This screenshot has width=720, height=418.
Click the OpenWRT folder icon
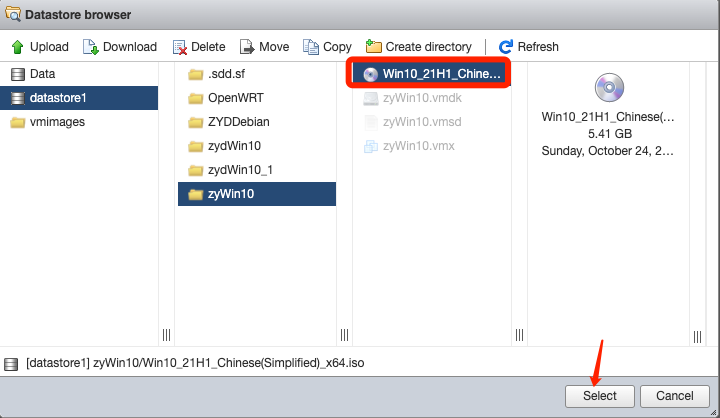click(196, 98)
